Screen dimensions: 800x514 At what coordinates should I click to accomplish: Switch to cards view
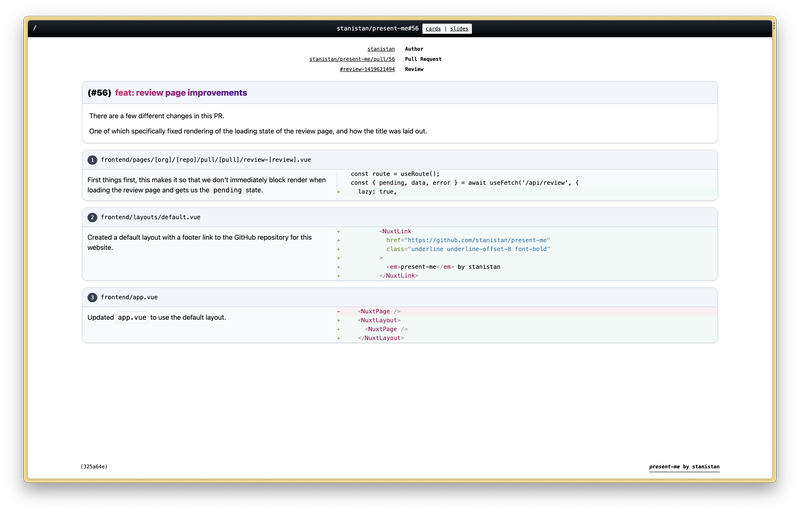point(433,29)
